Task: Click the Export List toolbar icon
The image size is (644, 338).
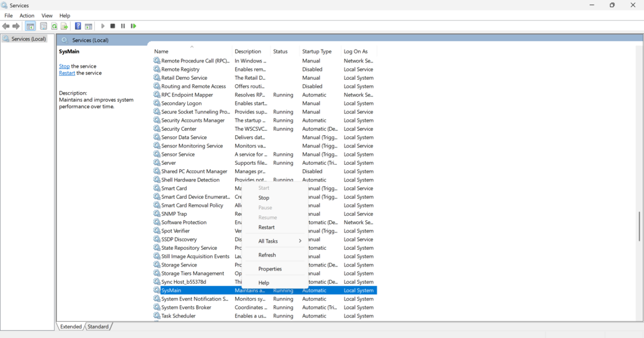Action: [x=64, y=26]
